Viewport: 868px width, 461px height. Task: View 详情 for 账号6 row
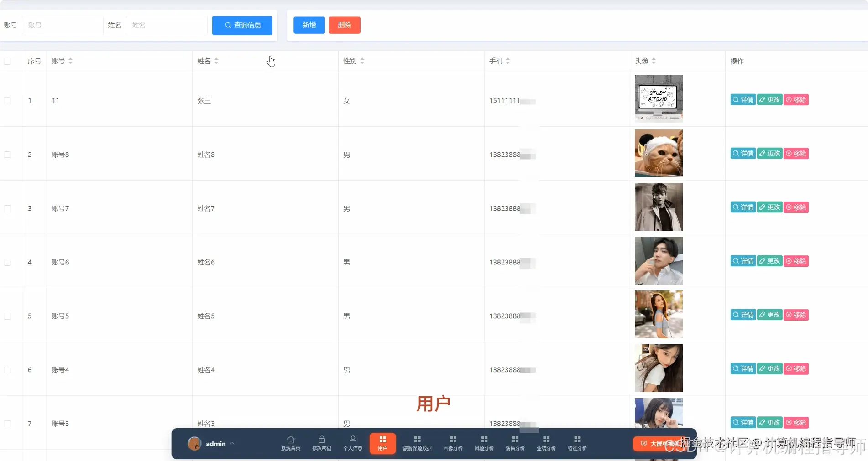coord(743,261)
